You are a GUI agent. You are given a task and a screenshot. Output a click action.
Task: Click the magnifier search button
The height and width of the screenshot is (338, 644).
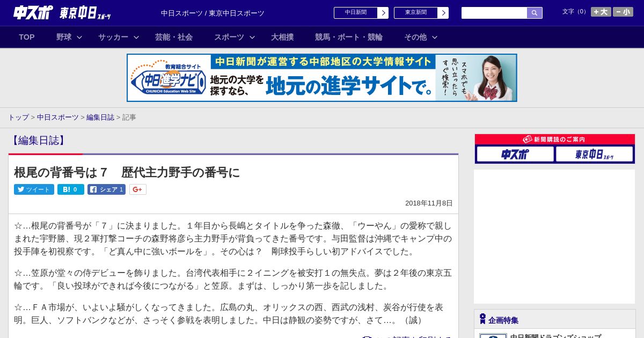tap(535, 13)
